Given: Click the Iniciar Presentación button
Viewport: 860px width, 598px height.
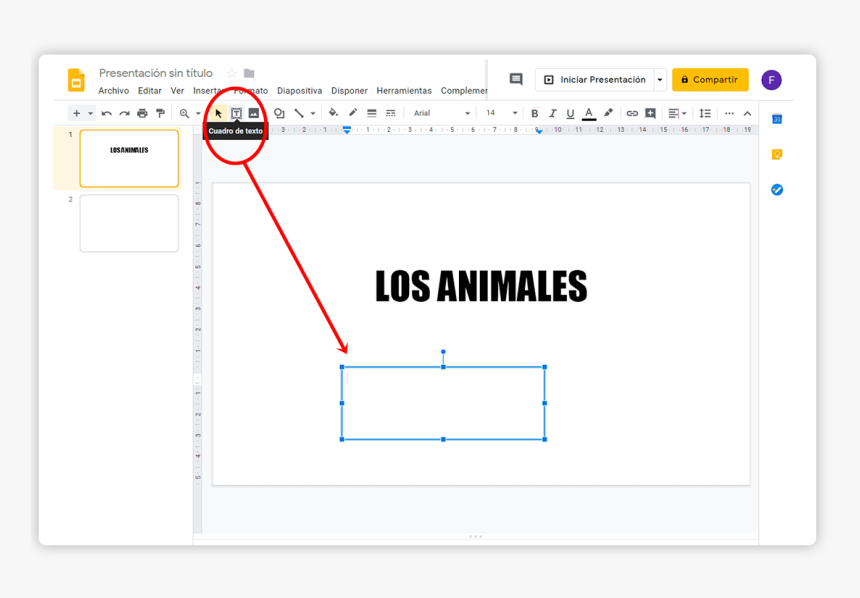Looking at the screenshot, I should point(595,80).
